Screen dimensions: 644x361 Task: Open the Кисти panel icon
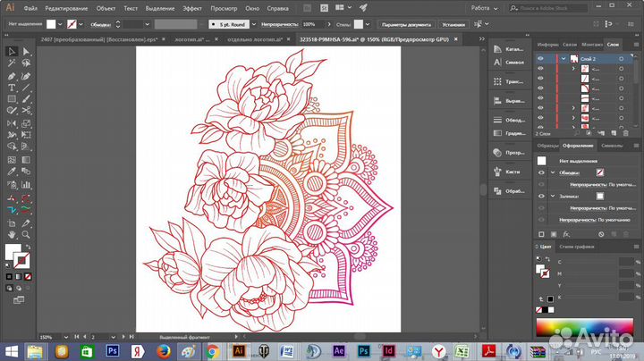(504, 171)
